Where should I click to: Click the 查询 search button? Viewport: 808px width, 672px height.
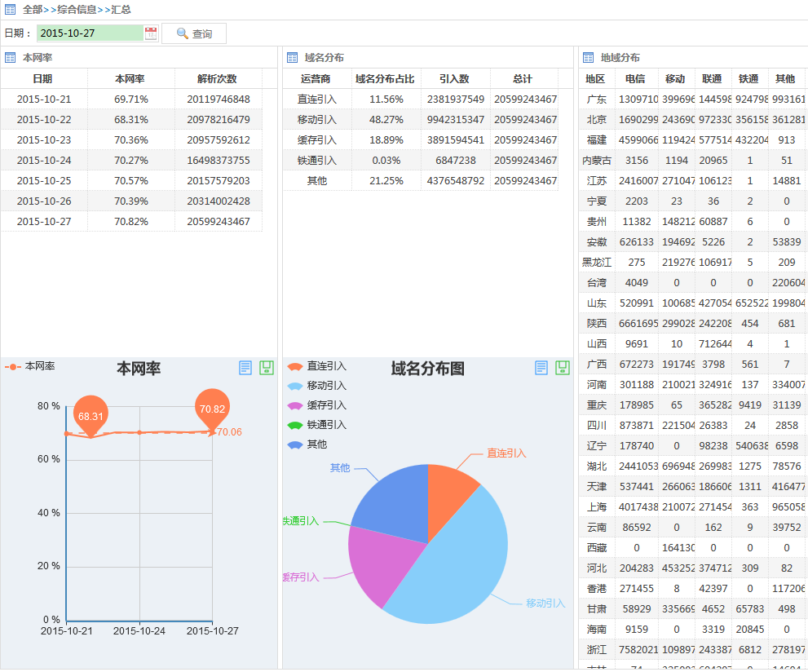194,33
